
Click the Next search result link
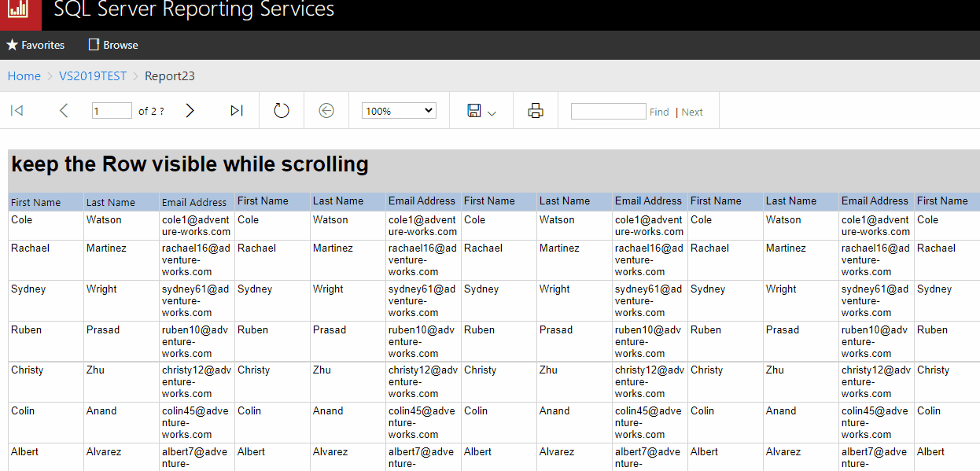[x=692, y=112]
